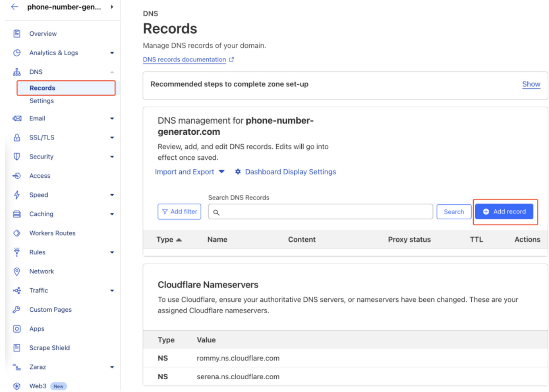Click the Email envelope icon
Viewport: 549px width, 392px height.
[x=17, y=118]
